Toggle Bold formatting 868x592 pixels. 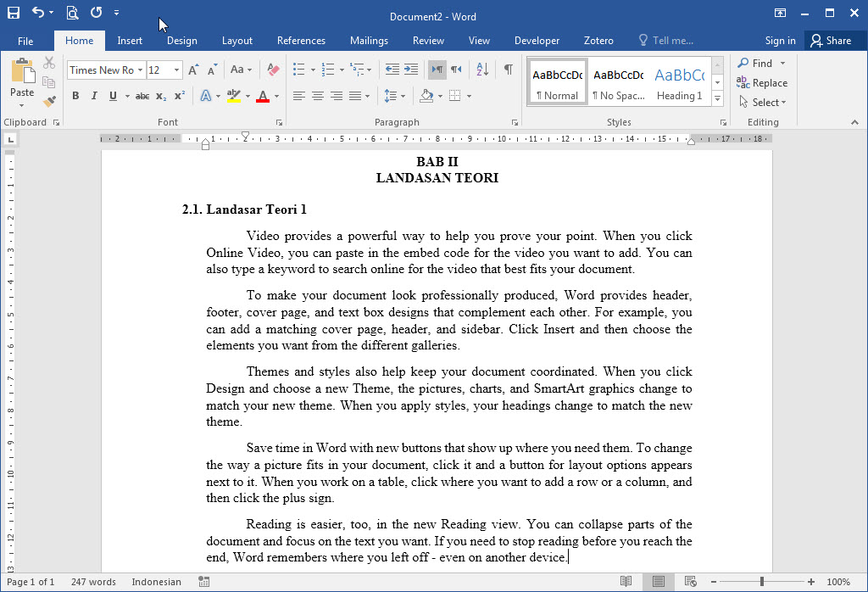point(75,97)
